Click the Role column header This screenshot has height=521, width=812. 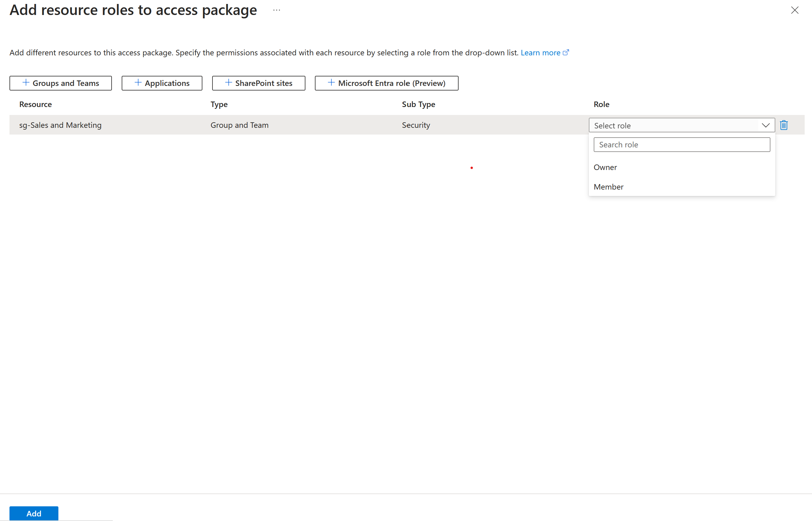(x=602, y=104)
